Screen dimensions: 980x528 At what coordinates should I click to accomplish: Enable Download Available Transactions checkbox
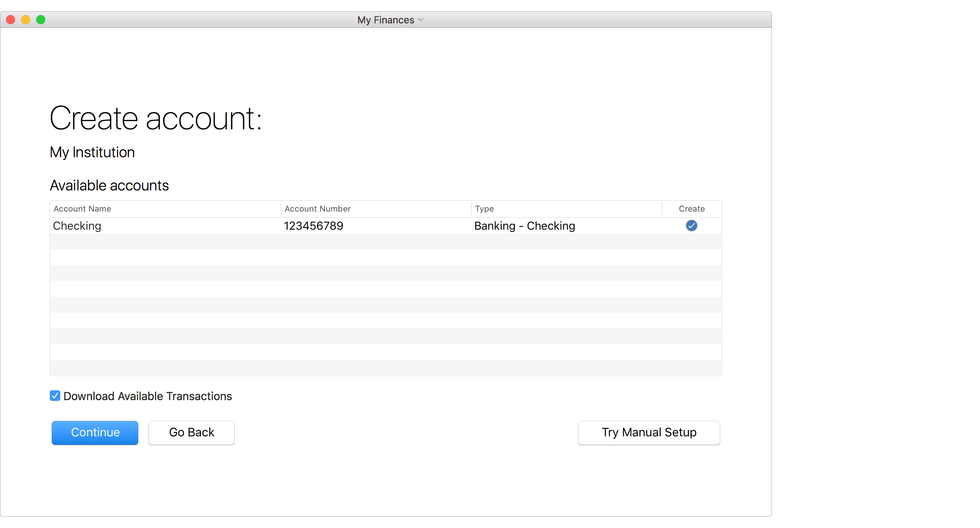pyautogui.click(x=55, y=396)
